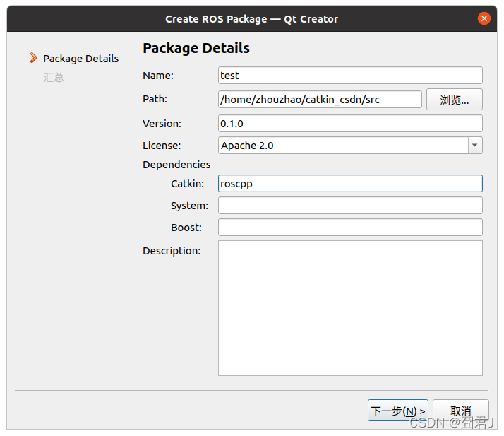
Task: Expand the License dropdown arrow
Action: pos(475,146)
